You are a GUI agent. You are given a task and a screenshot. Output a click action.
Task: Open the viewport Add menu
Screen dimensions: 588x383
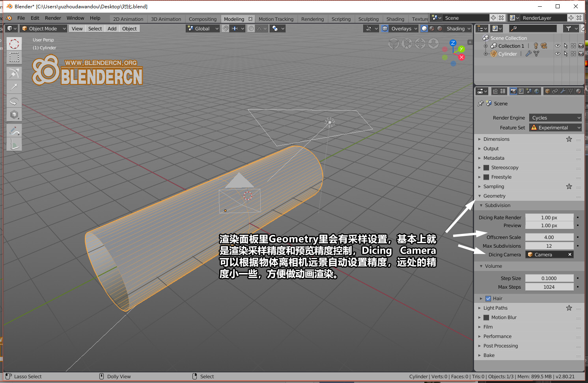(x=112, y=28)
